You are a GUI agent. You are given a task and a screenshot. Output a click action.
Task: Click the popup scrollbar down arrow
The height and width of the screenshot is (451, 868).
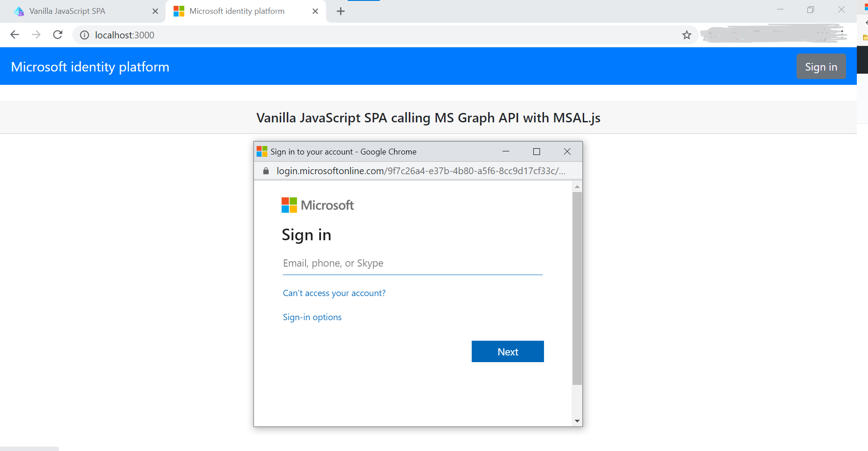click(577, 421)
